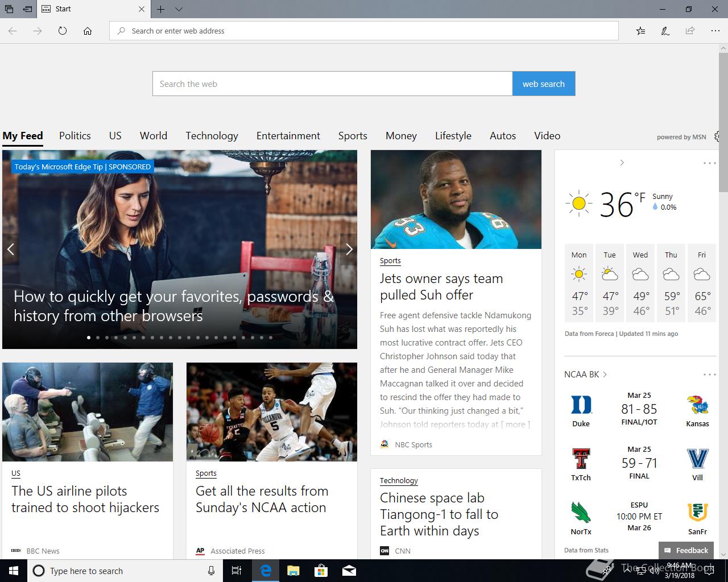Click the address bar field
The height and width of the screenshot is (582, 728).
(x=364, y=31)
